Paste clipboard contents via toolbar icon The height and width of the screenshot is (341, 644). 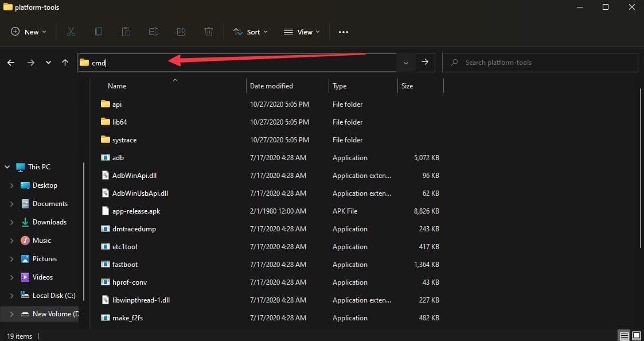tap(126, 32)
